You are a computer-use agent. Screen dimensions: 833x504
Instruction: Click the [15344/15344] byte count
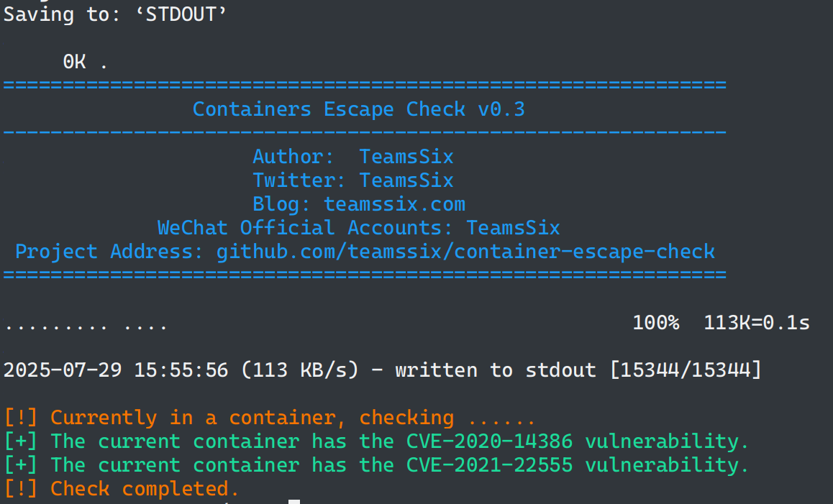684,370
